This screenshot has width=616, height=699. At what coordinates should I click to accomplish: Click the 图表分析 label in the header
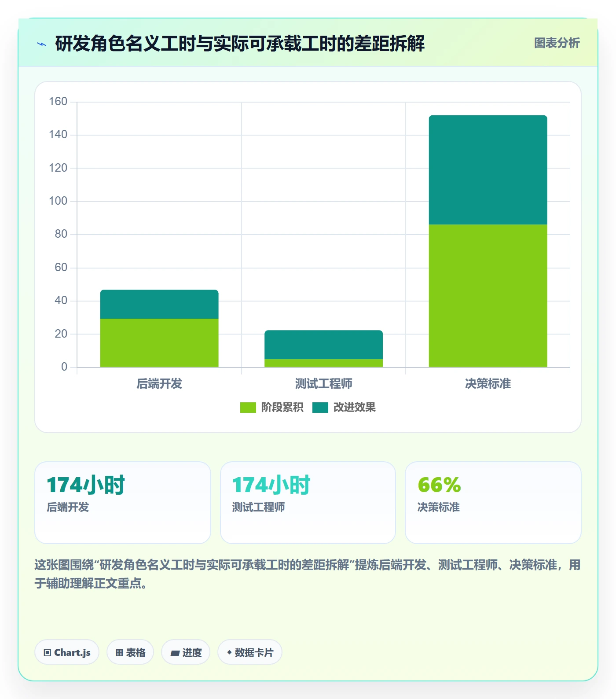click(x=557, y=43)
